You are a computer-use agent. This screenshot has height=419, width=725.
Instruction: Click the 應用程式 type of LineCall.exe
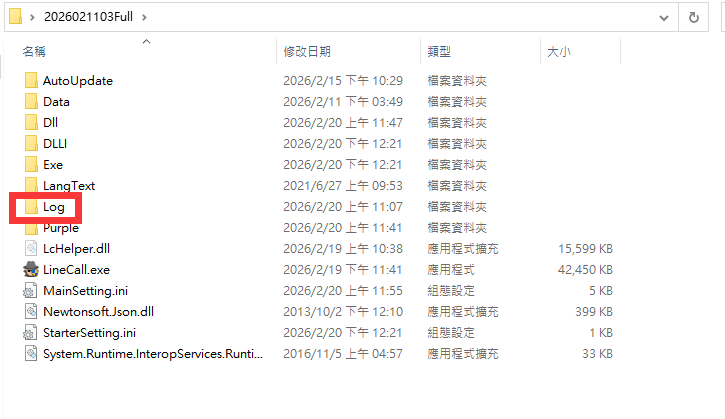coord(451,270)
